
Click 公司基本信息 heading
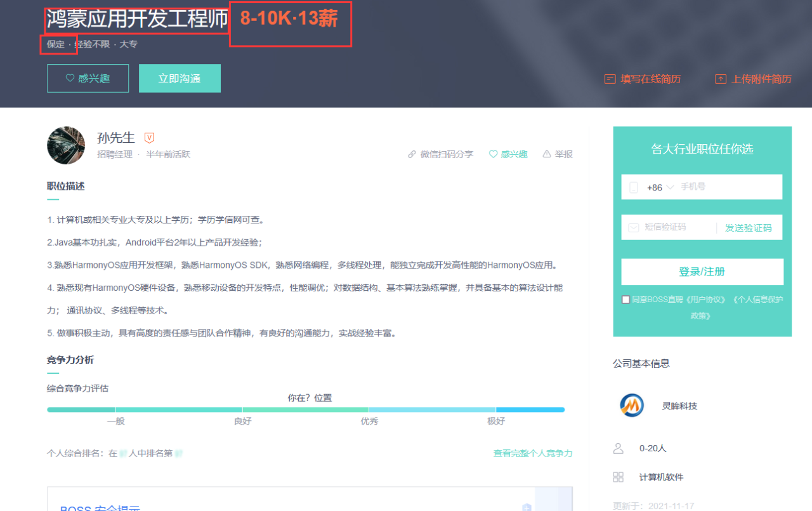(x=641, y=364)
